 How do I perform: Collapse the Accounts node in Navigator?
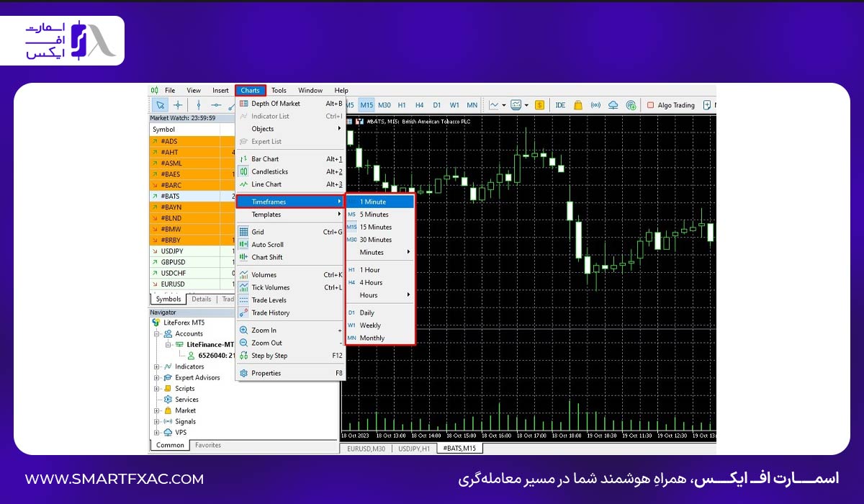pyautogui.click(x=156, y=333)
